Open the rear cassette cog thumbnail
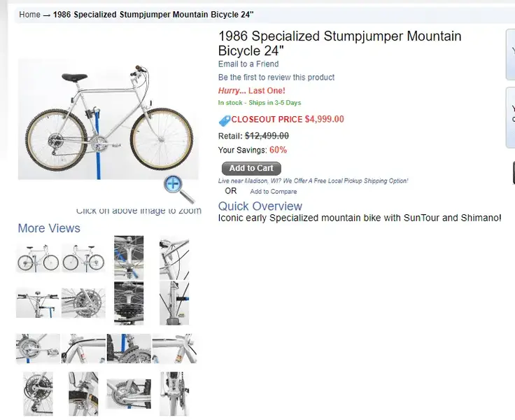The height and width of the screenshot is (420, 515). pos(129,303)
